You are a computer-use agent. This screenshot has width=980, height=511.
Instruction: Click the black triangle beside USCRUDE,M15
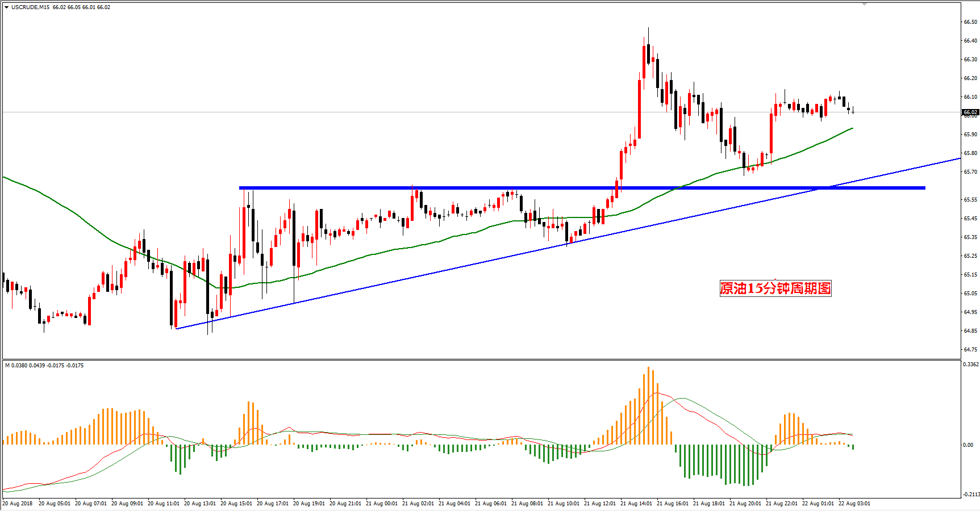pyautogui.click(x=6, y=7)
